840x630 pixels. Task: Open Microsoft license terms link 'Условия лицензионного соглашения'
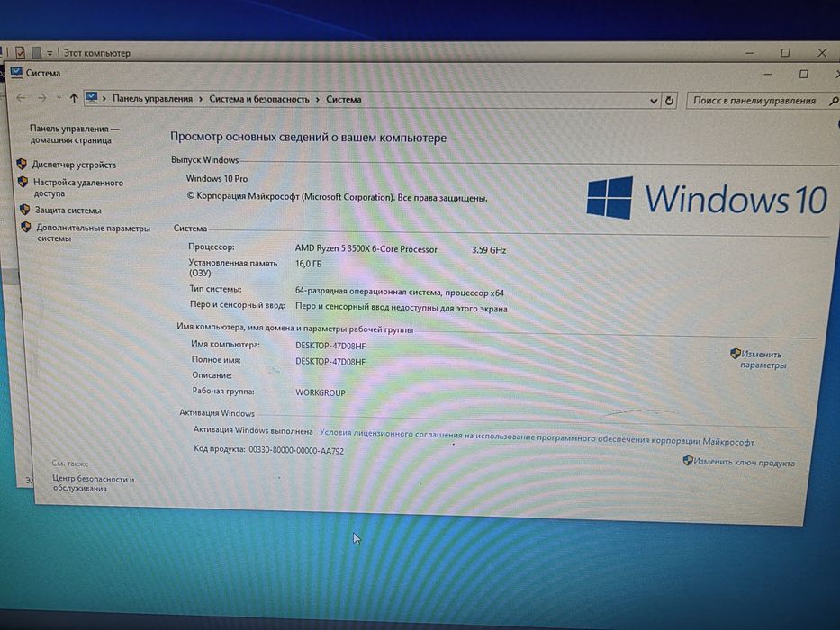pyautogui.click(x=537, y=437)
